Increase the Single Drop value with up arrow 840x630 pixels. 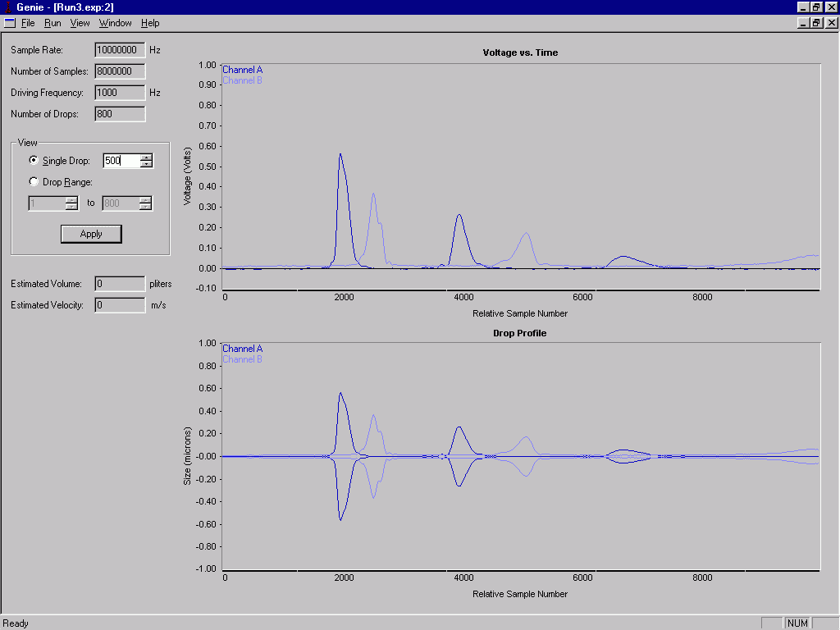point(146,157)
